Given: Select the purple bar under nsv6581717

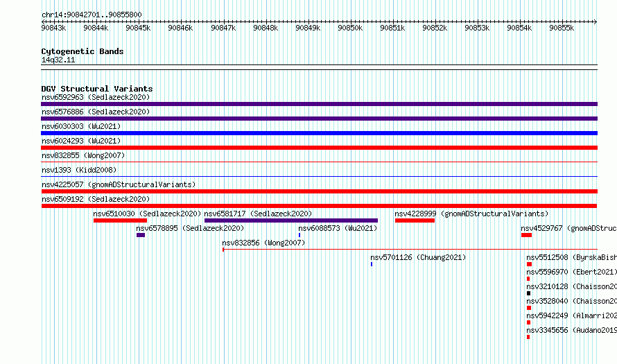Looking at the screenshot, I should point(291,220).
